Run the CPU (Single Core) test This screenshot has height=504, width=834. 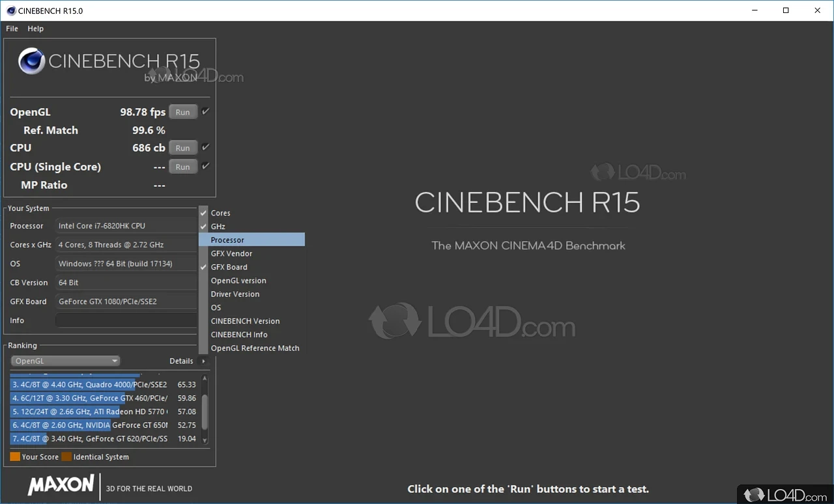(x=183, y=167)
